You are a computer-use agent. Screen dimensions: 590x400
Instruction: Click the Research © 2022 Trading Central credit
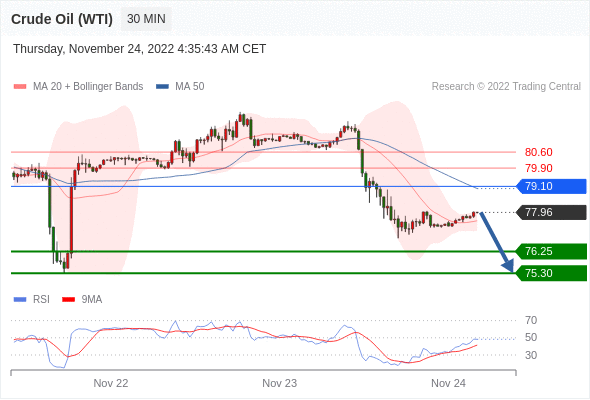(x=506, y=87)
